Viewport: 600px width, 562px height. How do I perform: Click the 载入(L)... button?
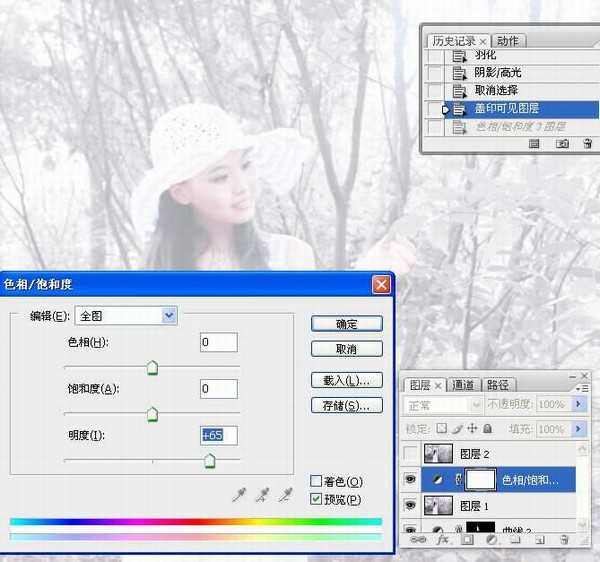coord(347,381)
